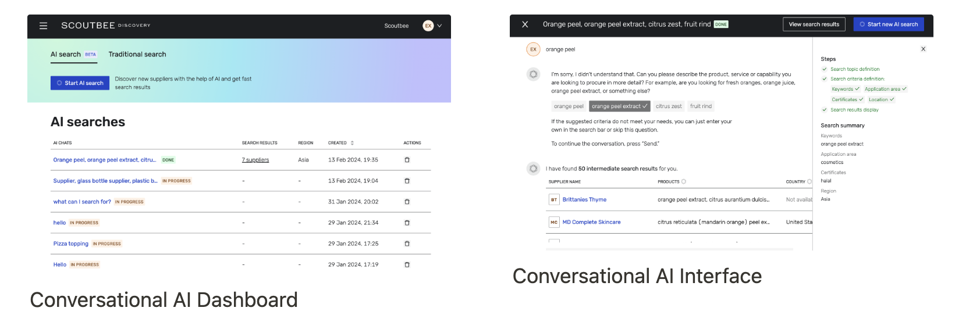
Task: Select the 'fruit rind' keyword chip
Action: pyautogui.click(x=701, y=106)
